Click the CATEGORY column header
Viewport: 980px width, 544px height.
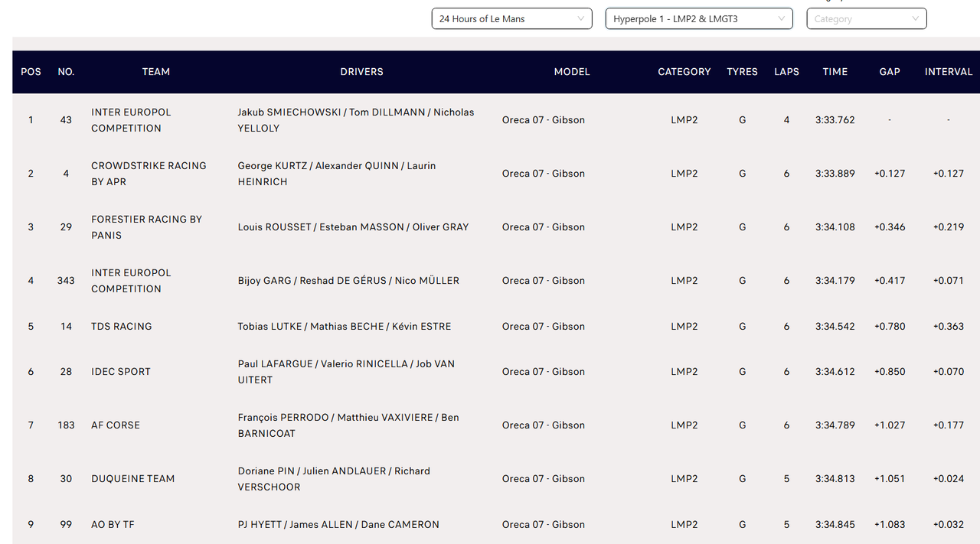[x=684, y=72]
